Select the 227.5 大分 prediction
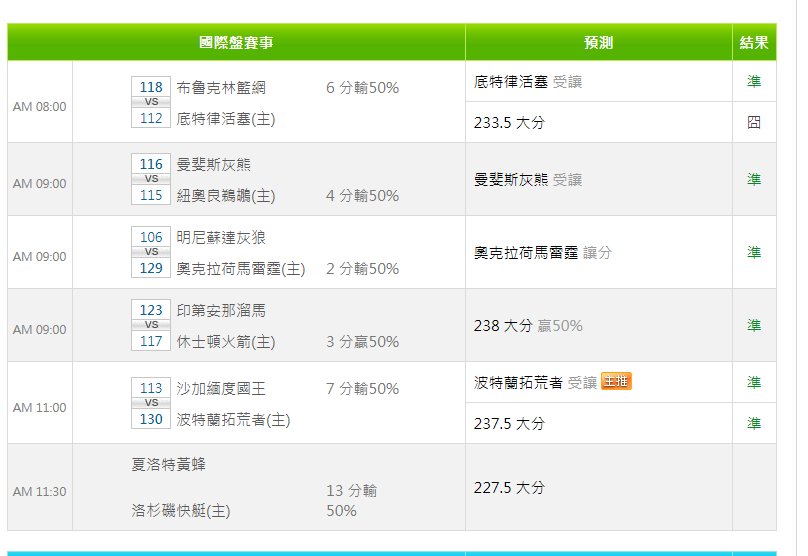This screenshot has height=556, width=808. click(x=509, y=487)
